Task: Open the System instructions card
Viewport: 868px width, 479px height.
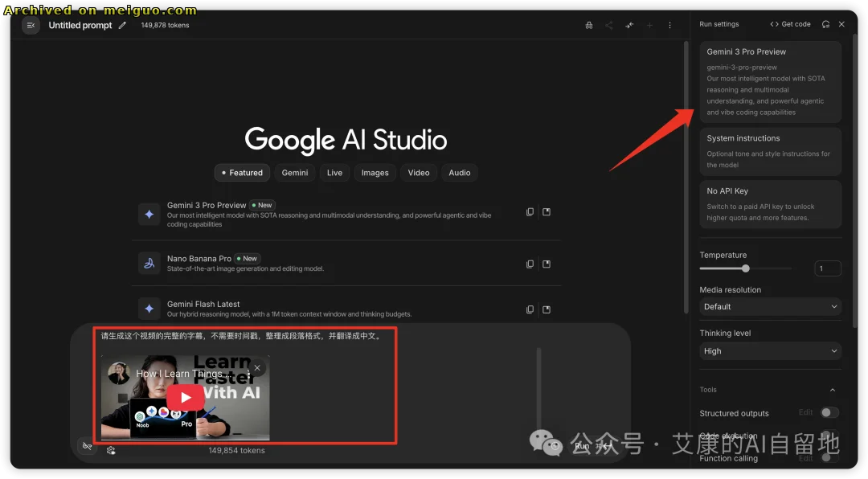Action: click(x=770, y=150)
